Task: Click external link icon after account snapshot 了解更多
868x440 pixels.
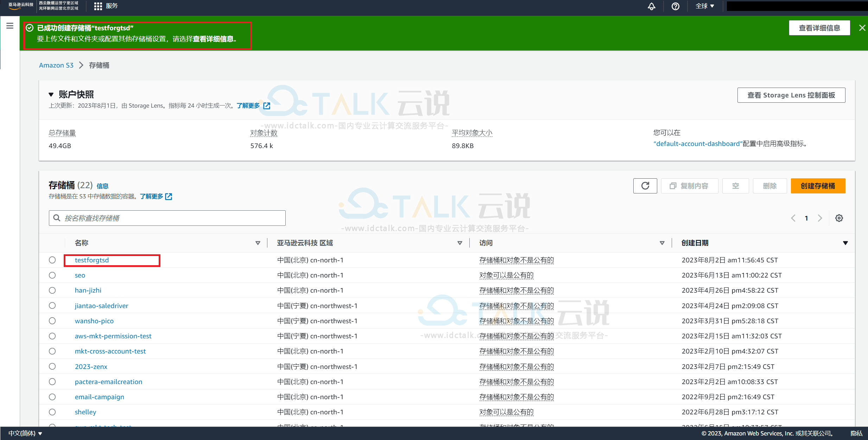Action: tap(267, 106)
